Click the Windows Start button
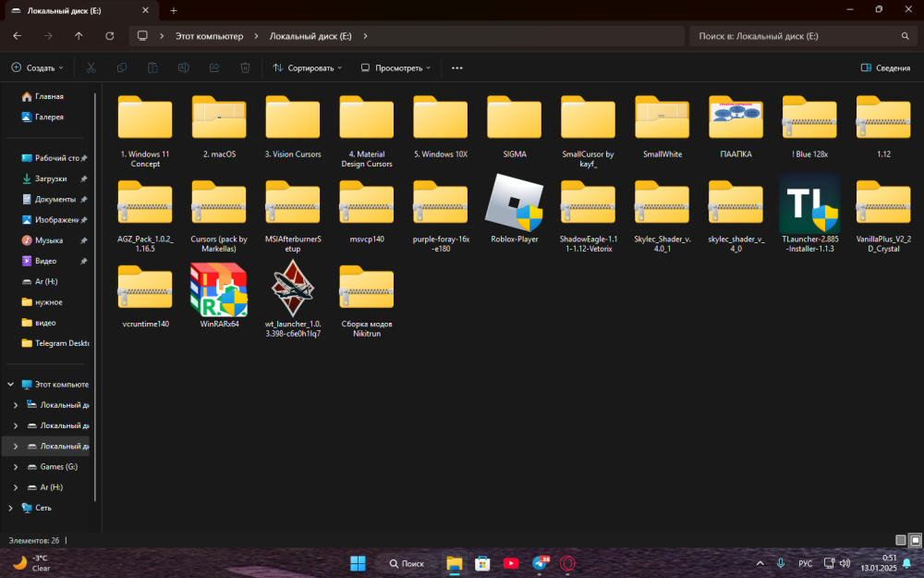The image size is (924, 578). click(358, 563)
